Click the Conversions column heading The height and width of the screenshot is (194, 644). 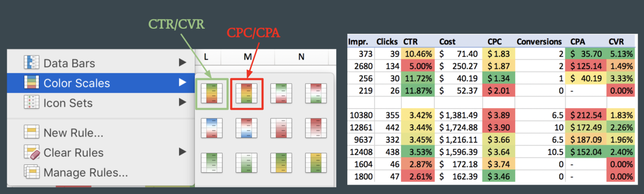[539, 42]
